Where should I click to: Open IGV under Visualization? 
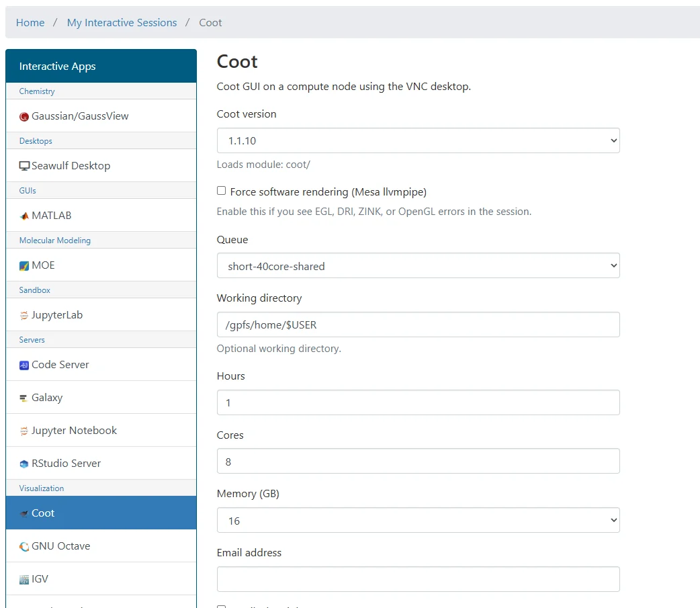pyautogui.click(x=101, y=579)
